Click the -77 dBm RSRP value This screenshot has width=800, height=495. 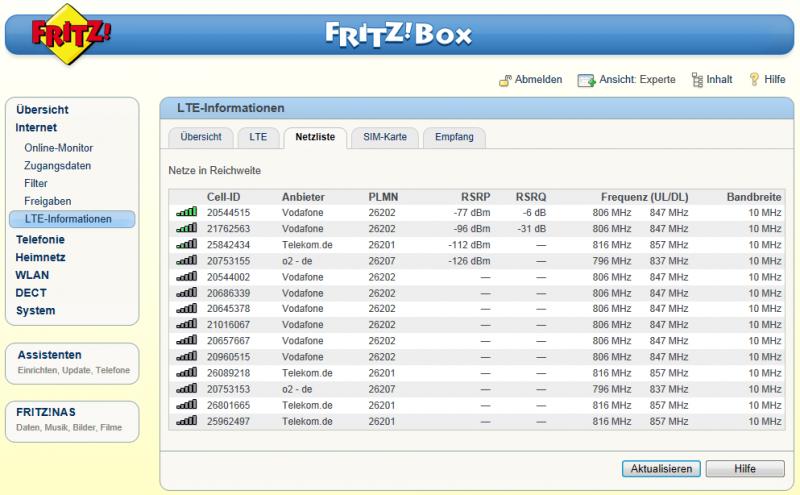pyautogui.click(x=472, y=213)
